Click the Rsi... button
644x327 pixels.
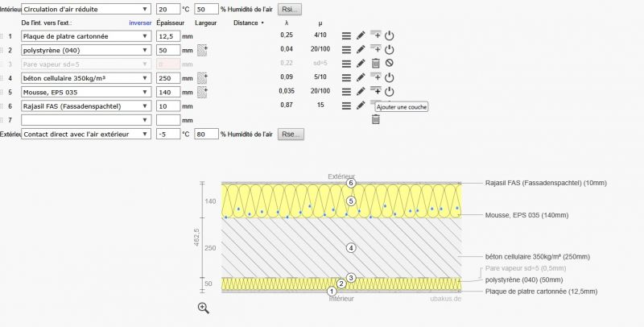(x=290, y=10)
